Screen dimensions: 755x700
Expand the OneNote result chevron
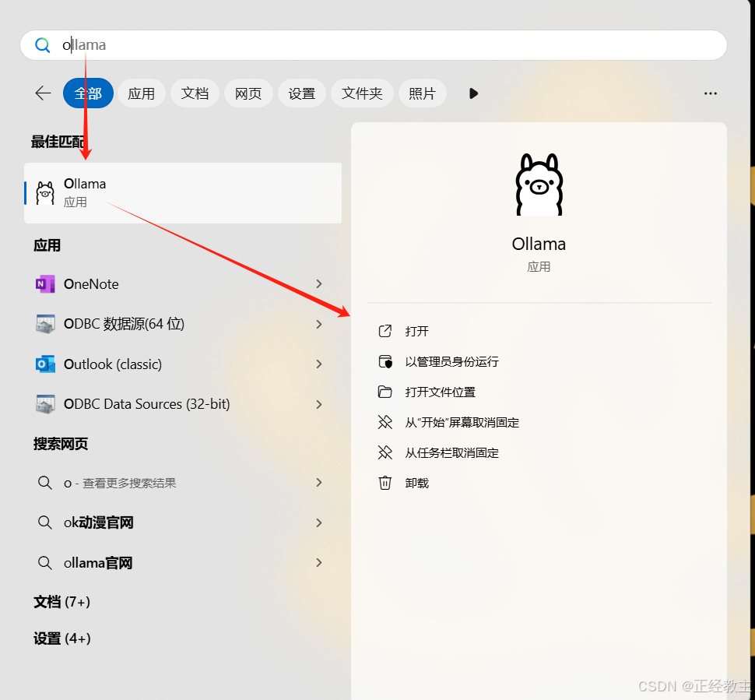(319, 284)
